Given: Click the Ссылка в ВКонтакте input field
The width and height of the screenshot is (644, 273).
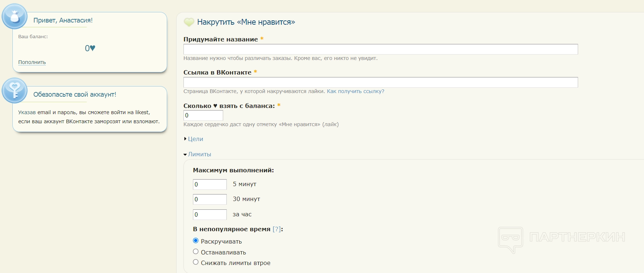Looking at the screenshot, I should [380, 83].
